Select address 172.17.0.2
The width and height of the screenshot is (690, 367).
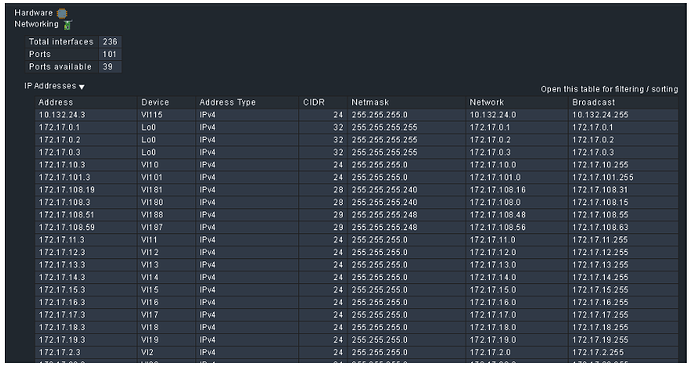coord(59,140)
